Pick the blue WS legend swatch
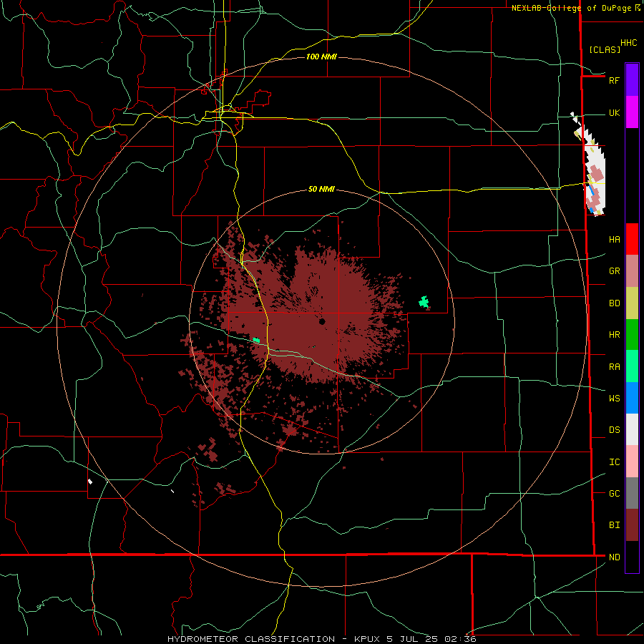This screenshot has height=644, width=644. 632,398
